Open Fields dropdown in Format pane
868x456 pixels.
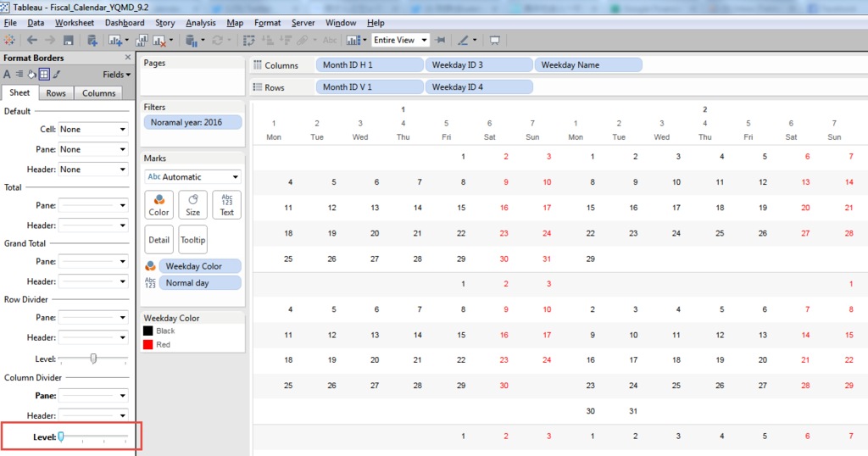point(116,74)
